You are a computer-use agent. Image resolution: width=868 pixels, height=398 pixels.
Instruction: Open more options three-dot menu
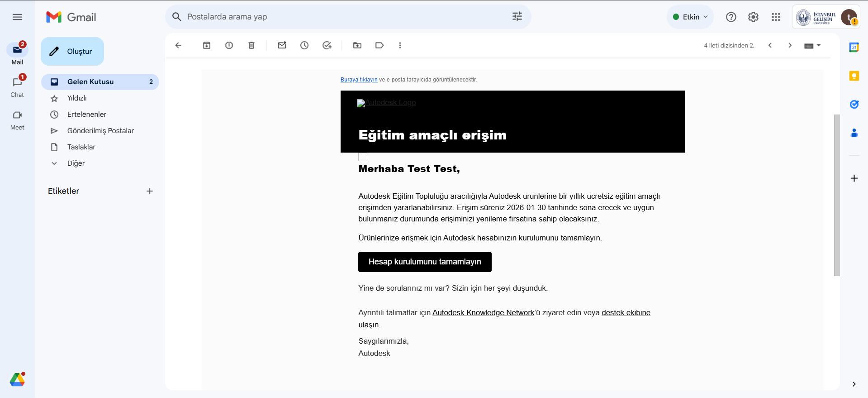click(x=400, y=45)
